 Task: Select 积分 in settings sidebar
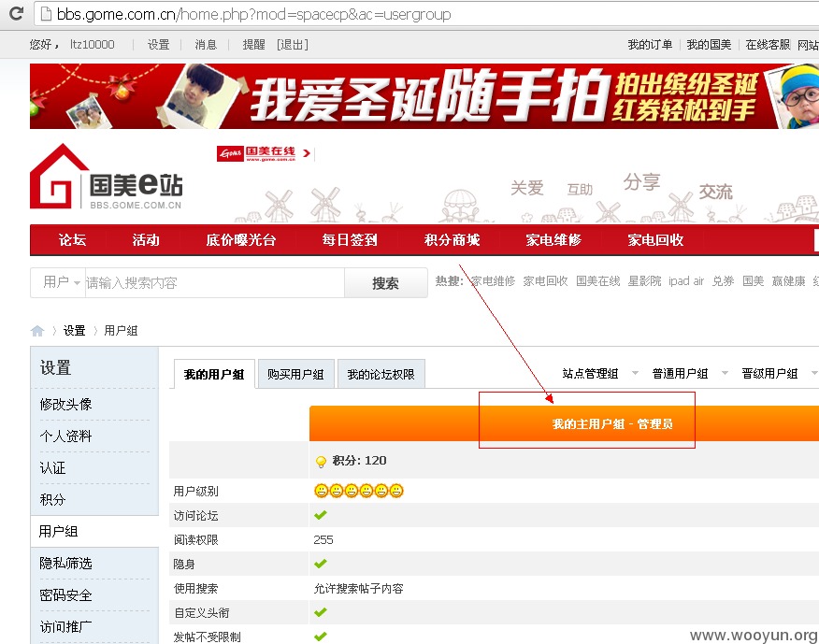tap(52, 500)
